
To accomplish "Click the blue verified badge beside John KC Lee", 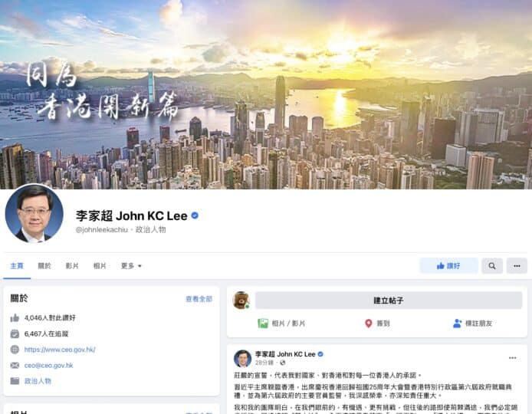I will (x=195, y=215).
